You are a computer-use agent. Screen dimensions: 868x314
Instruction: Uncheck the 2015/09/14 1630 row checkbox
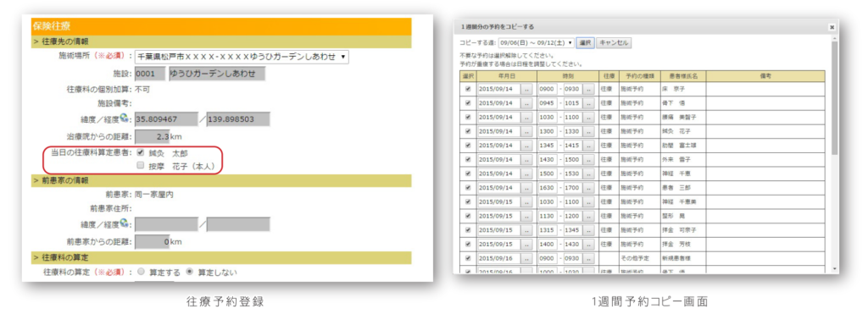[x=468, y=187]
